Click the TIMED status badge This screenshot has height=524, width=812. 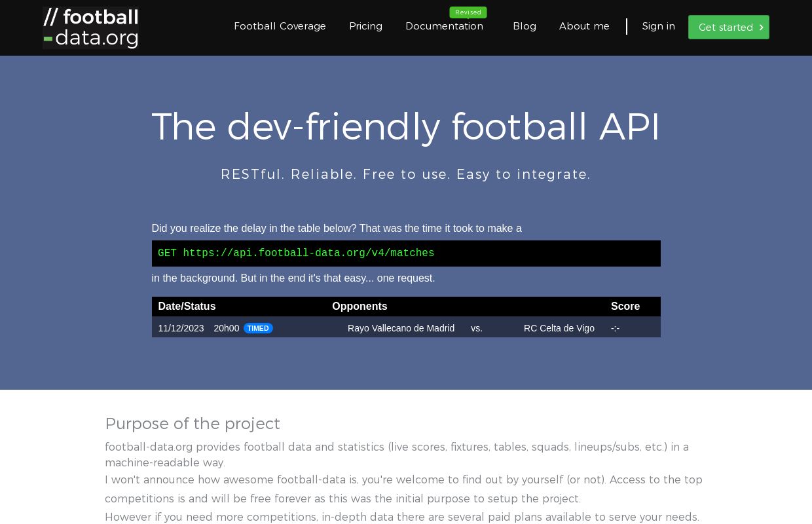click(x=258, y=328)
